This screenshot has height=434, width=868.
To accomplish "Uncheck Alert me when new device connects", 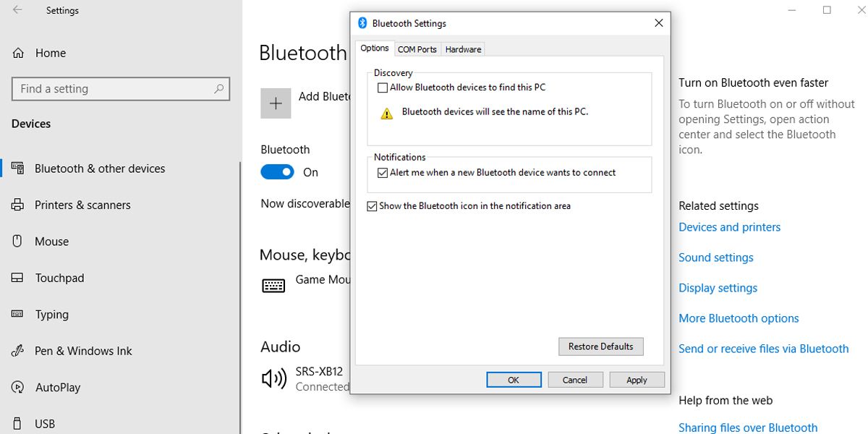I will [x=383, y=173].
